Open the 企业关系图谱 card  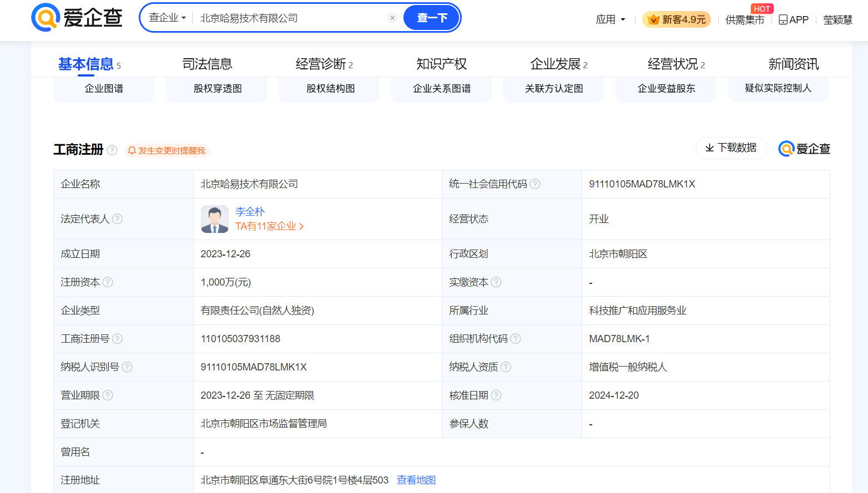[x=442, y=89]
